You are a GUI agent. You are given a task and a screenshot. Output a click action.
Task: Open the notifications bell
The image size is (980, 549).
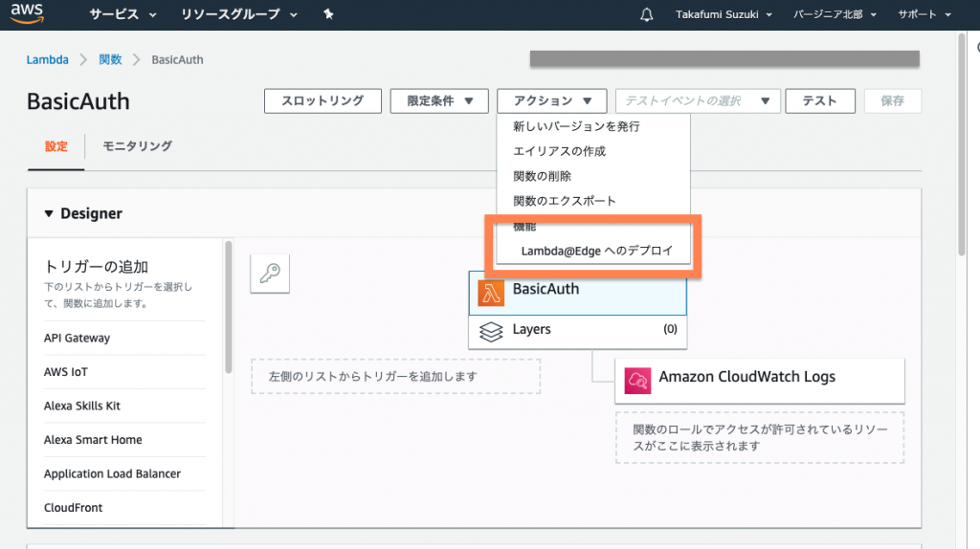pos(647,15)
